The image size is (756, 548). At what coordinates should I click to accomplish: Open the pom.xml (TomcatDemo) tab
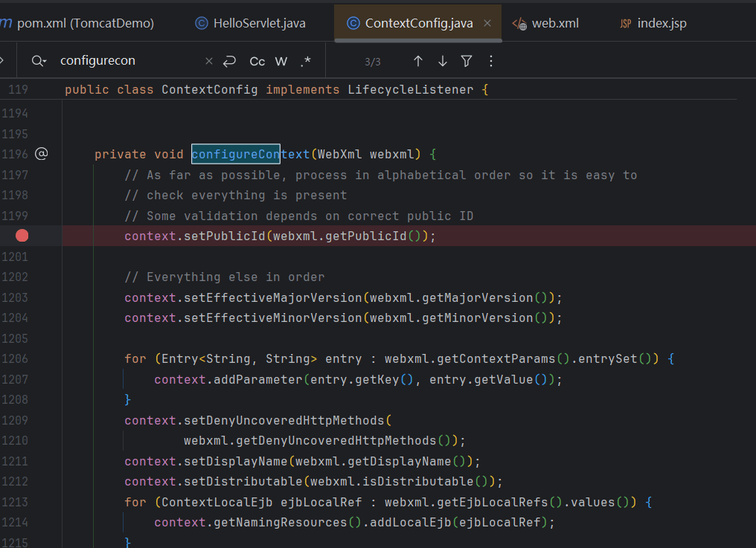[77, 23]
